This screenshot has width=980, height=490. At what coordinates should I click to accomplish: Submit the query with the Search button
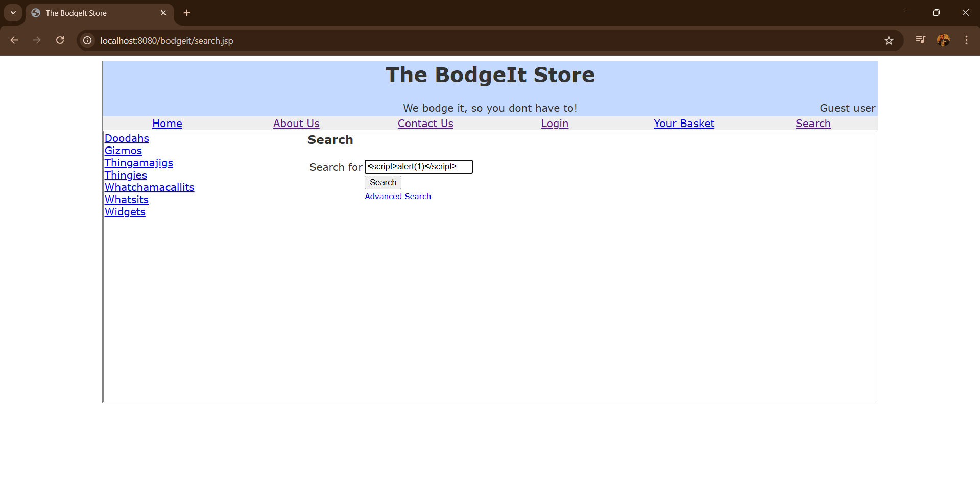tap(383, 183)
